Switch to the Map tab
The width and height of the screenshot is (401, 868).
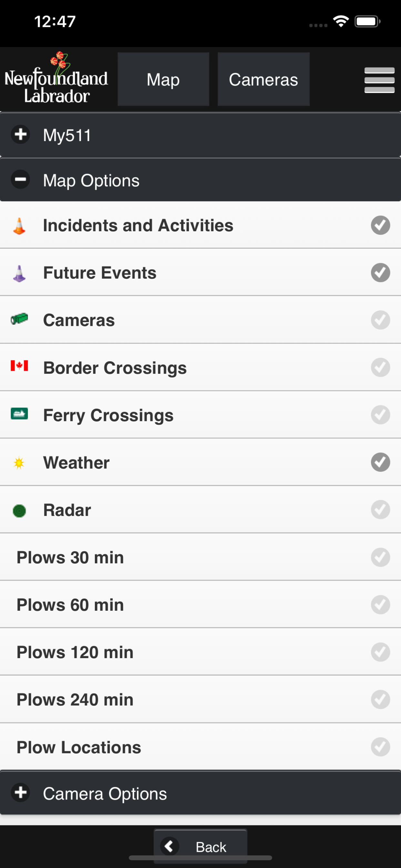coord(163,79)
